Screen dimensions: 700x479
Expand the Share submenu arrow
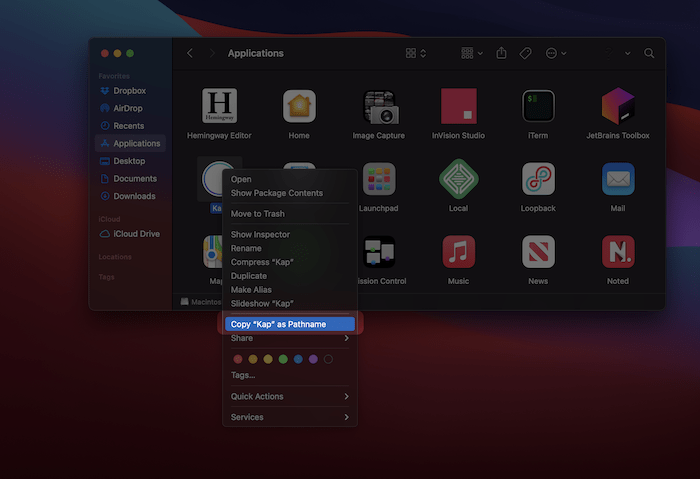point(346,338)
